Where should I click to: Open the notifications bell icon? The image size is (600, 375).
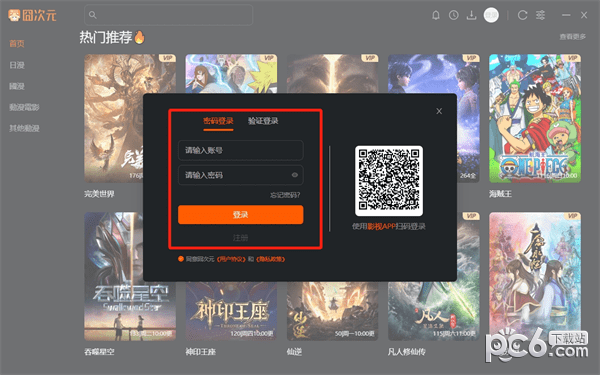point(435,15)
